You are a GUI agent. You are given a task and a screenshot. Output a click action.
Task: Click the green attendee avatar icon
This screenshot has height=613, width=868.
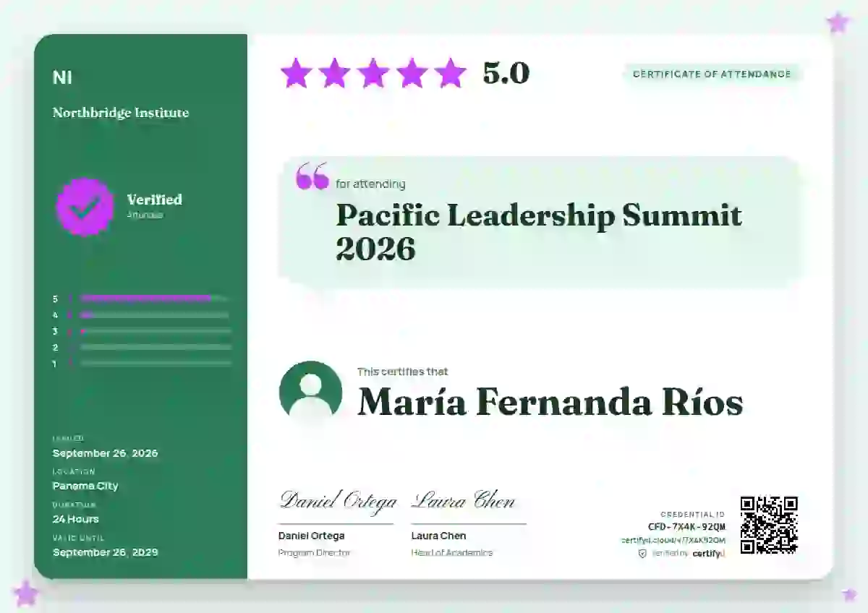[x=311, y=393]
